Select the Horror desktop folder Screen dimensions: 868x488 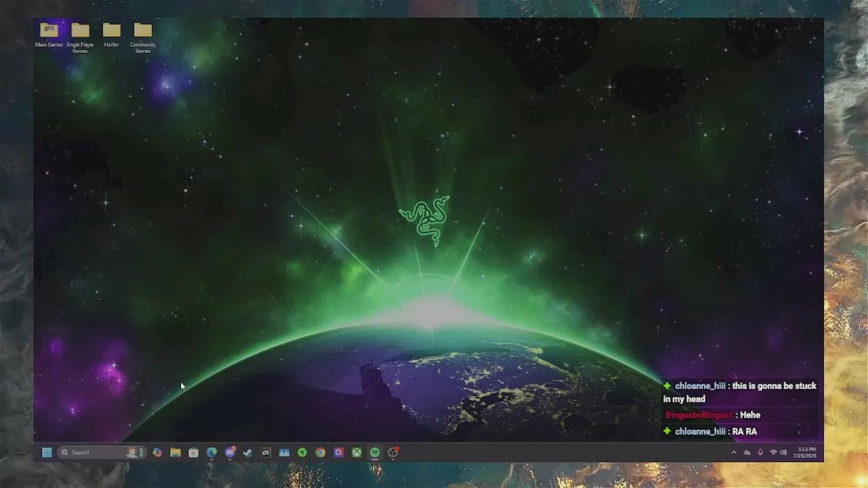pyautogui.click(x=111, y=36)
